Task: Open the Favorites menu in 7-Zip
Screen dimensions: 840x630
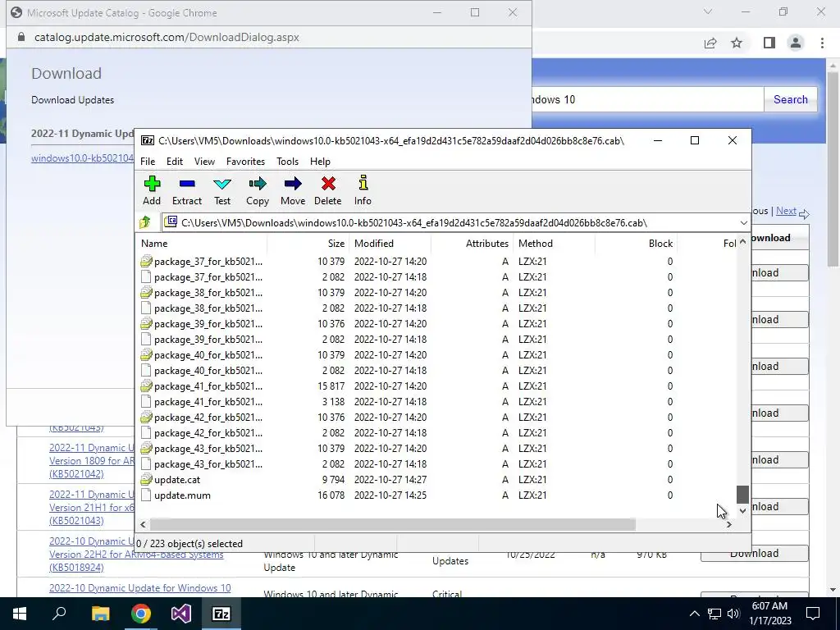Action: (x=245, y=162)
